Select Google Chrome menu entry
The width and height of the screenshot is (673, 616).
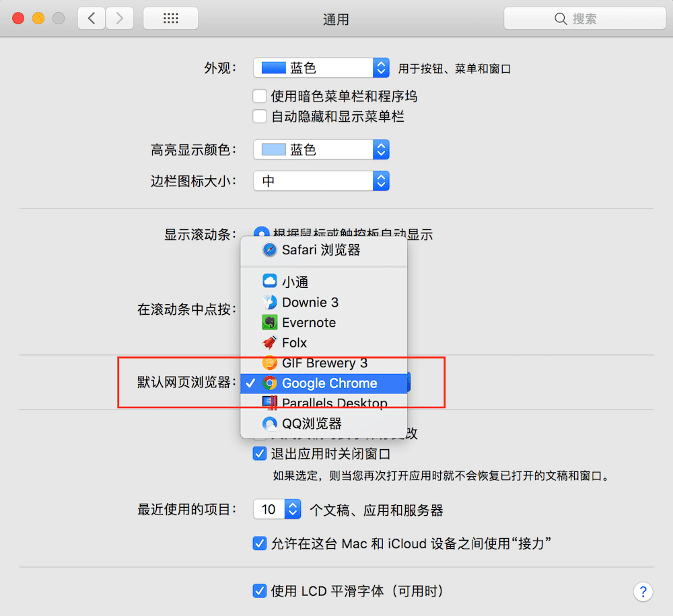click(324, 383)
